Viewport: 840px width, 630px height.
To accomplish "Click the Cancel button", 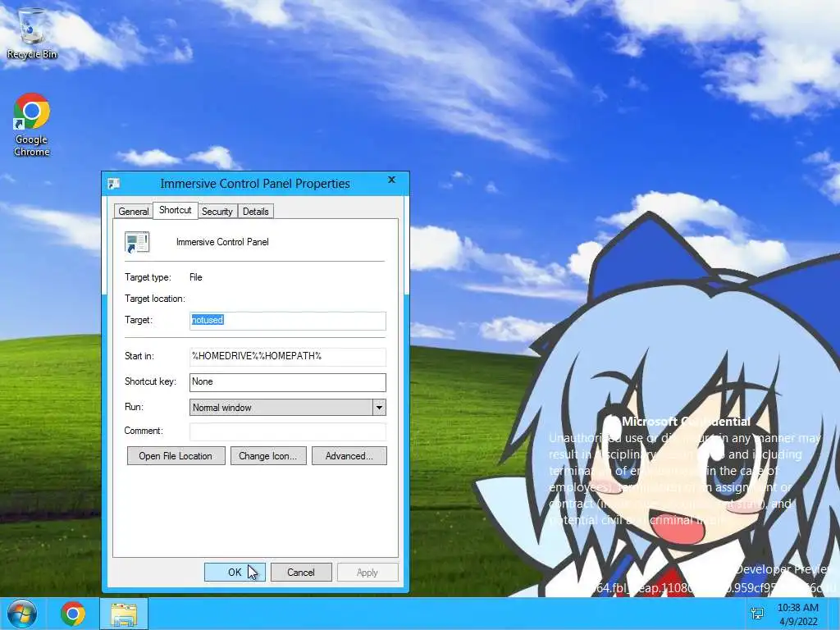I will pos(301,572).
